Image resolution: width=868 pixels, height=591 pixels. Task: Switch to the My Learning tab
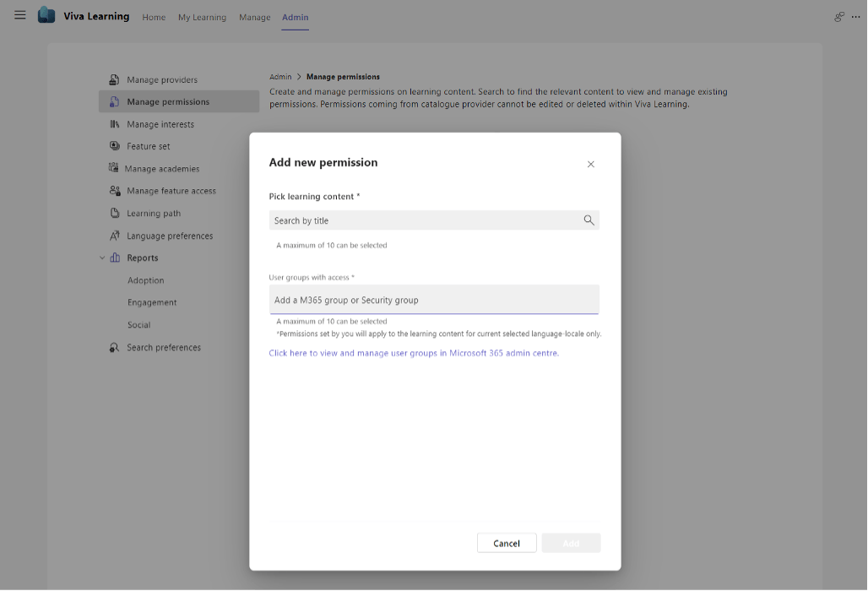point(202,17)
